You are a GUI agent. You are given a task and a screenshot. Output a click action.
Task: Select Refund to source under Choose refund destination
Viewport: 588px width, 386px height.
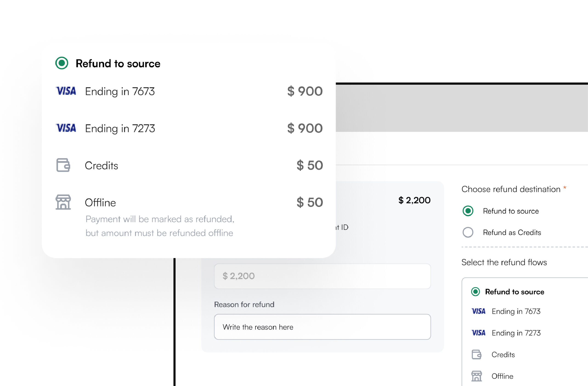pyautogui.click(x=468, y=211)
